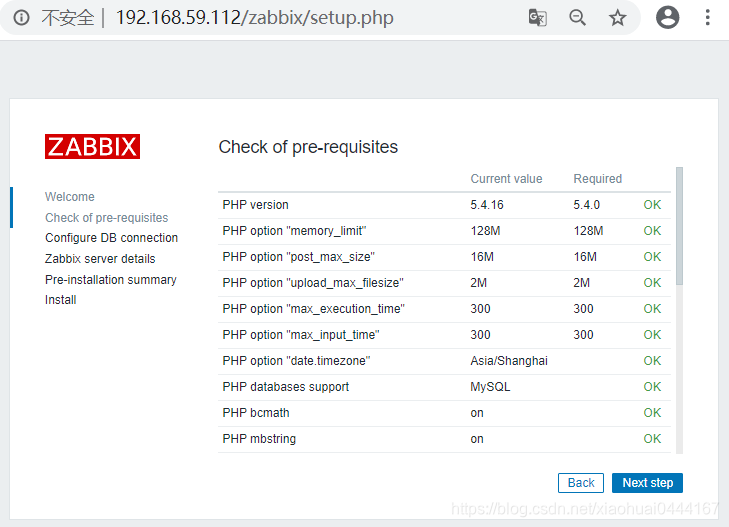Open the browser three-dot menu

pyautogui.click(x=707, y=18)
